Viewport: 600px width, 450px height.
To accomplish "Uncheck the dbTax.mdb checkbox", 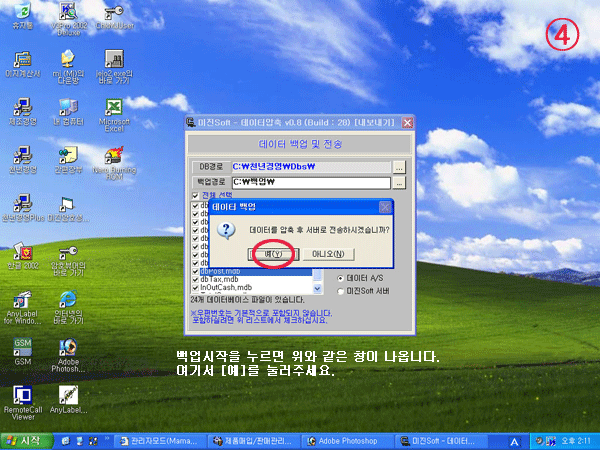I will [x=195, y=280].
